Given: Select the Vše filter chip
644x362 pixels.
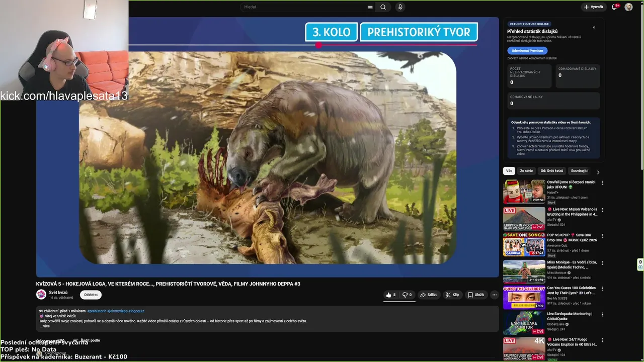Looking at the screenshot, I should tap(509, 171).
